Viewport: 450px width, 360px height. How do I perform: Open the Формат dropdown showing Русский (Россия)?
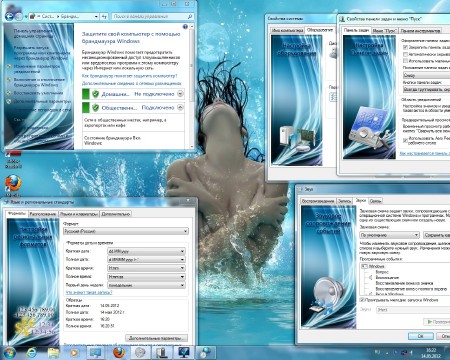(x=126, y=231)
